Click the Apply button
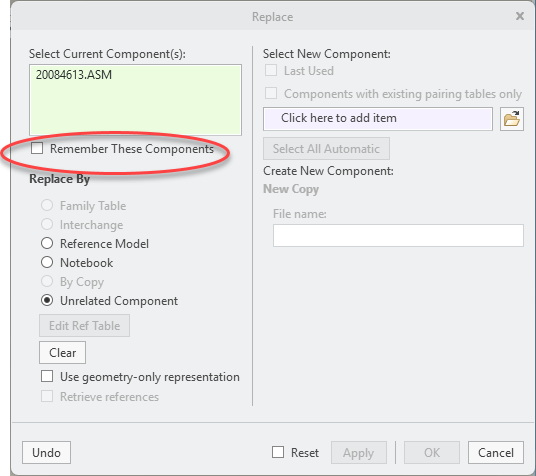 pyautogui.click(x=359, y=452)
